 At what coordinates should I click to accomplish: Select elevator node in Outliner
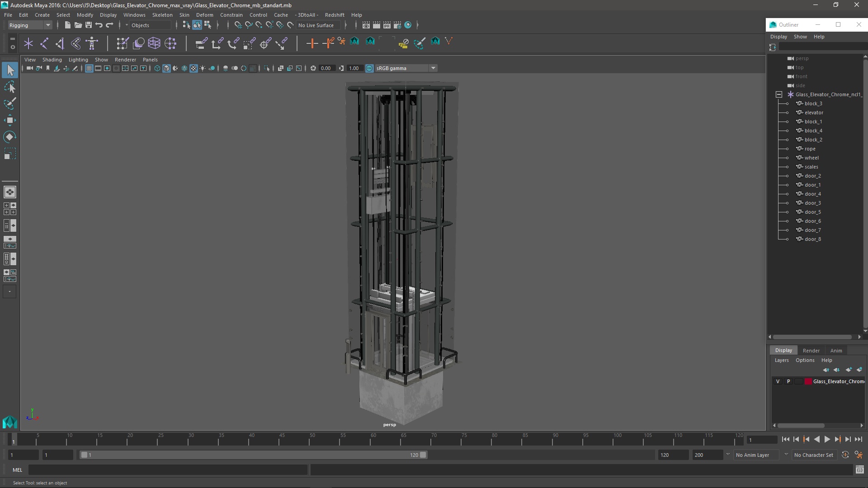pos(814,113)
